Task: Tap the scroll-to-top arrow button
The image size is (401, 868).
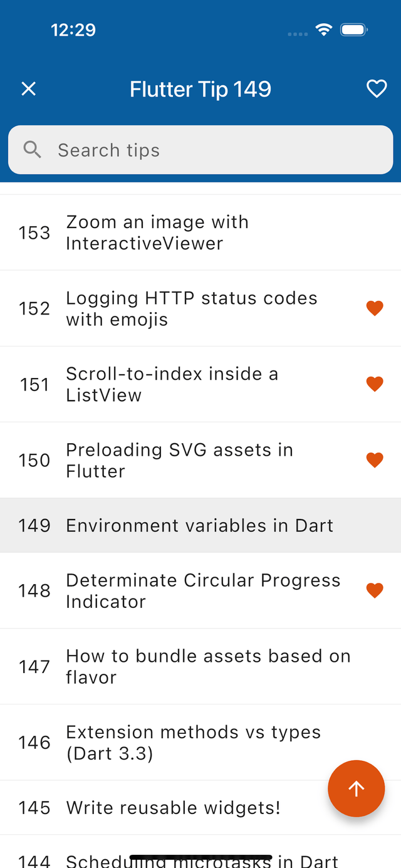Action: 356,788
